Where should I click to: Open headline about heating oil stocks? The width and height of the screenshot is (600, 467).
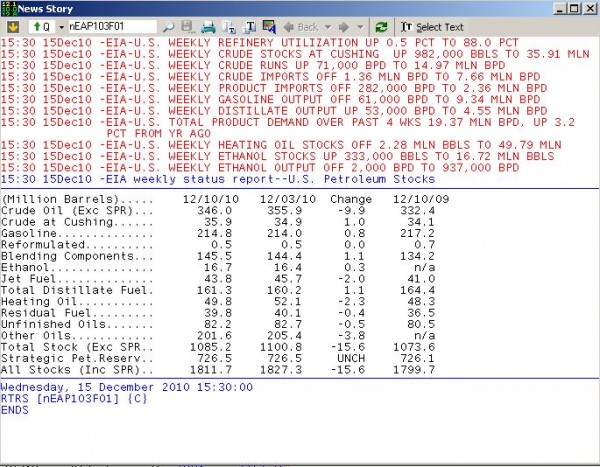(281, 145)
